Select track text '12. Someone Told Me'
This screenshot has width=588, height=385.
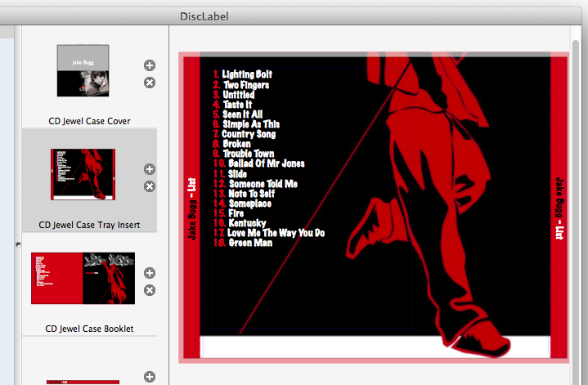(x=255, y=184)
